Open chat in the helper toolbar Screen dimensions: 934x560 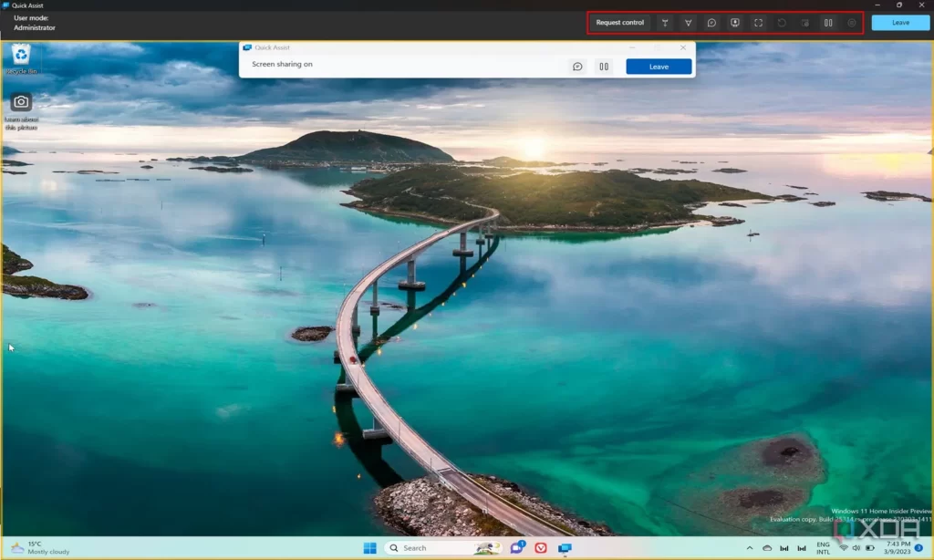click(x=711, y=23)
